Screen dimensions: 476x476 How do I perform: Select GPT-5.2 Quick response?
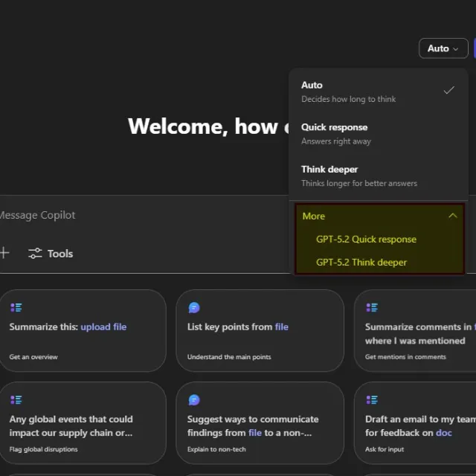tap(366, 239)
